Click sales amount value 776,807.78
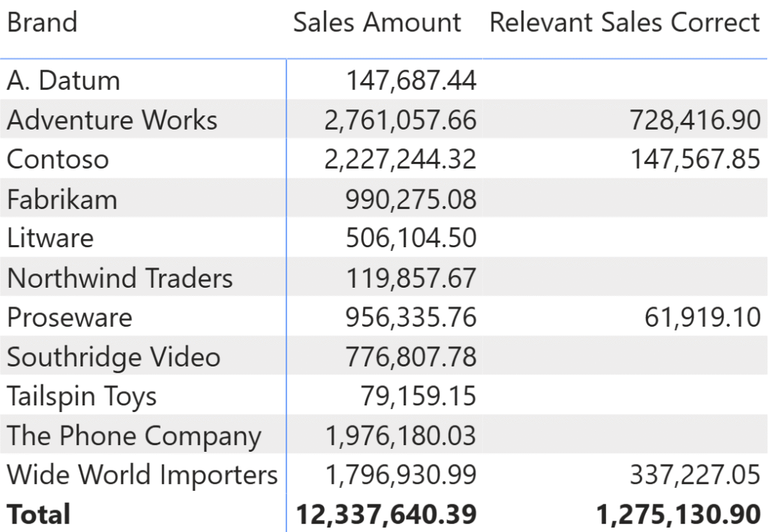The height and width of the screenshot is (532, 768). (411, 357)
